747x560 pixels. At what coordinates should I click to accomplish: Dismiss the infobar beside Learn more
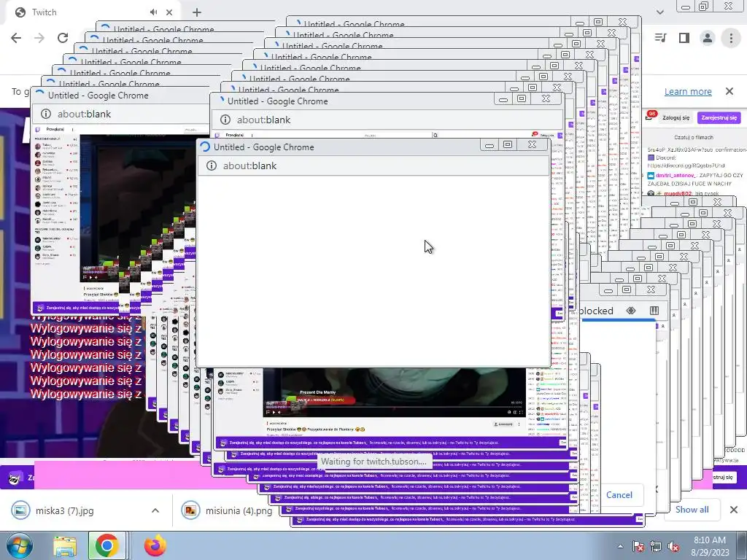click(x=729, y=91)
